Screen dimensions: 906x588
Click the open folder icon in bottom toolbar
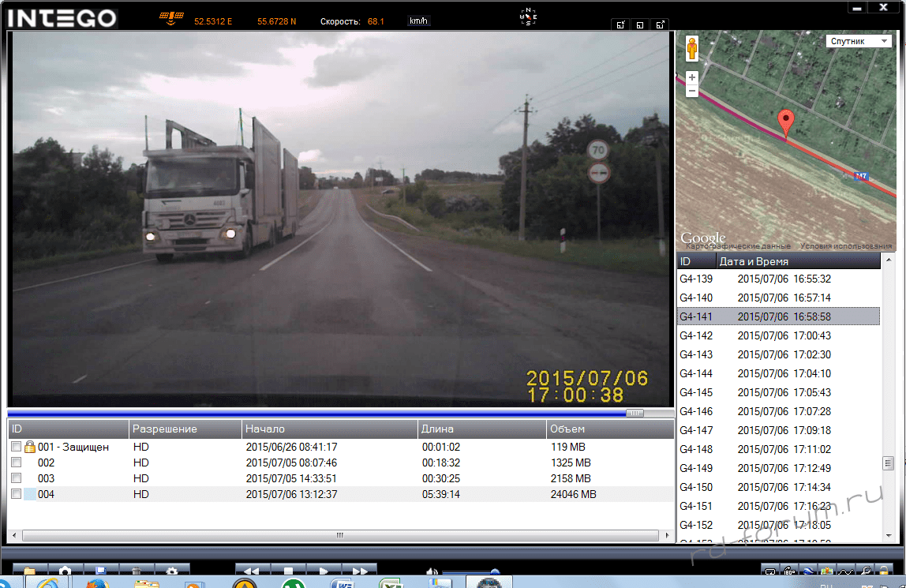[x=30, y=570]
